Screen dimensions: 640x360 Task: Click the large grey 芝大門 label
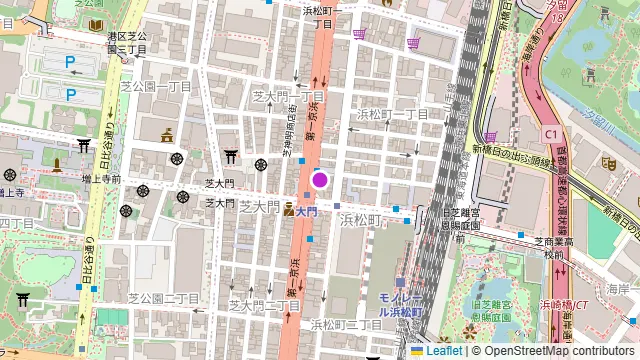(x=259, y=207)
